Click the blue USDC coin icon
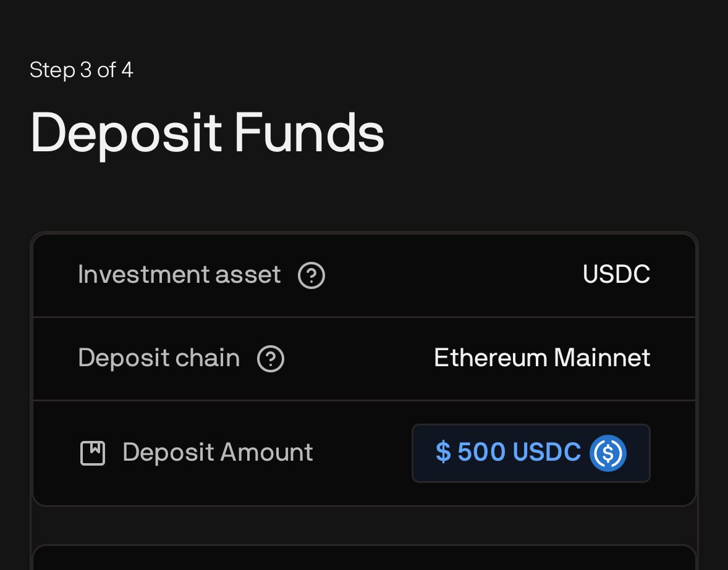 (607, 453)
